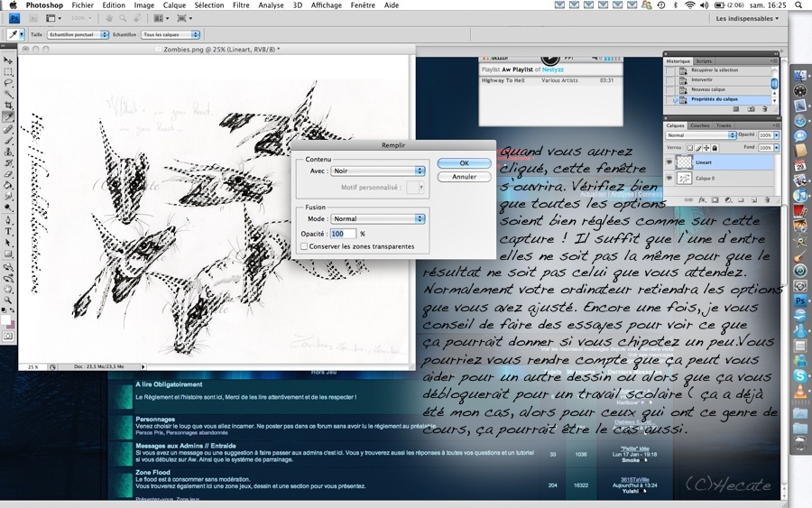Screen dimensions: 812x508
Task: Open the Taille sample size dropdown
Action: [x=78, y=34]
